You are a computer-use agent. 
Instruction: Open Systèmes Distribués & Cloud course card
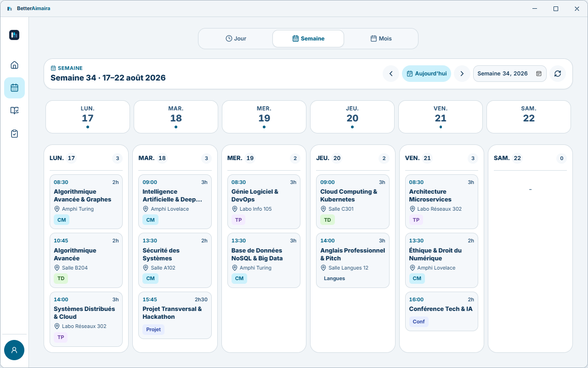click(x=86, y=319)
